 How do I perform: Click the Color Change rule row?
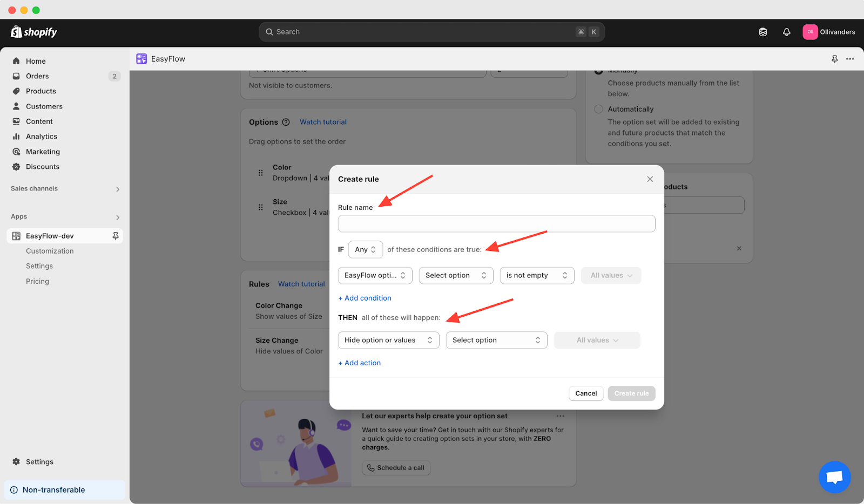tap(289, 311)
